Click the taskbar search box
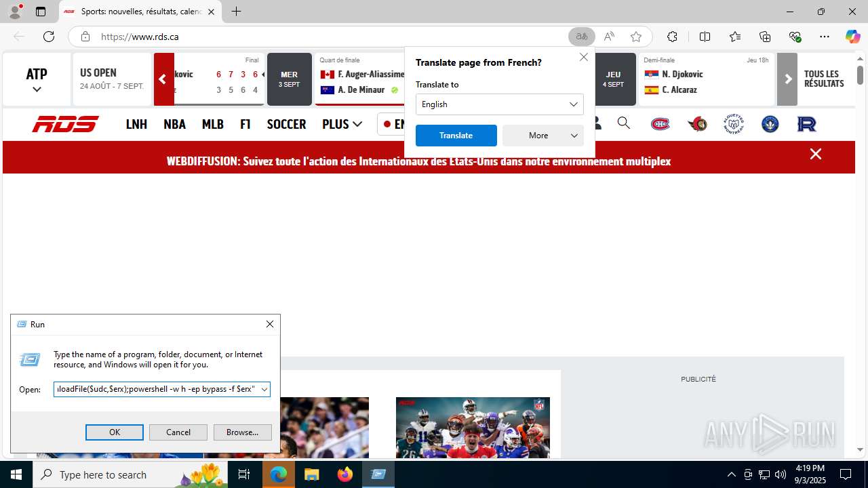 point(131,474)
